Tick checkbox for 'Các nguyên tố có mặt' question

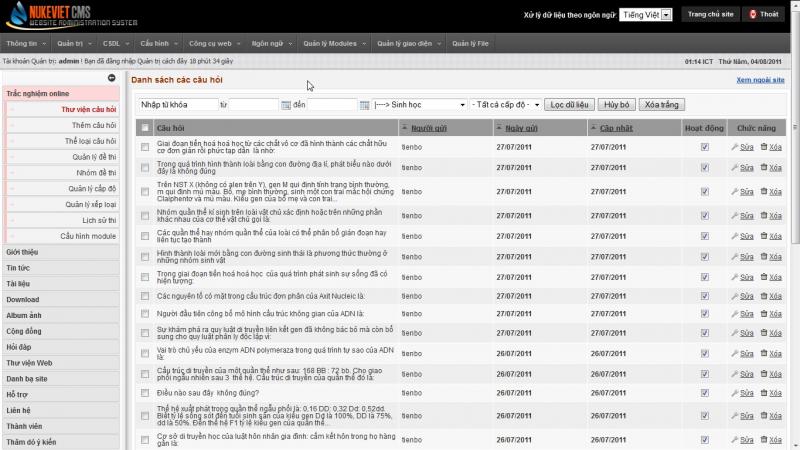click(x=145, y=296)
